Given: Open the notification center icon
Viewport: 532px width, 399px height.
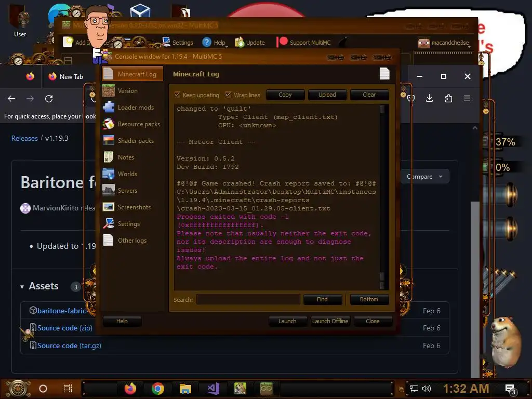Looking at the screenshot, I should (510, 389).
